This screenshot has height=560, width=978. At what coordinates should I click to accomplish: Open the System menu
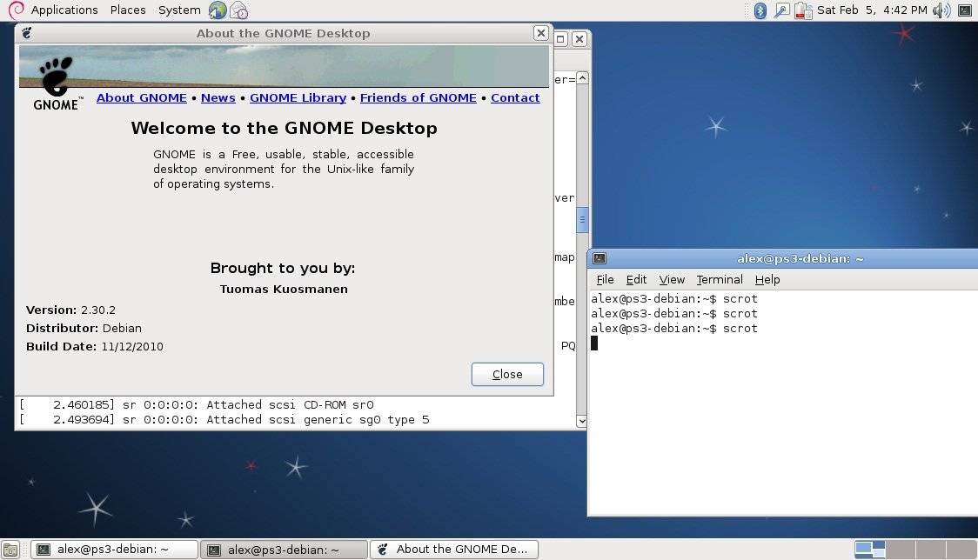[179, 10]
